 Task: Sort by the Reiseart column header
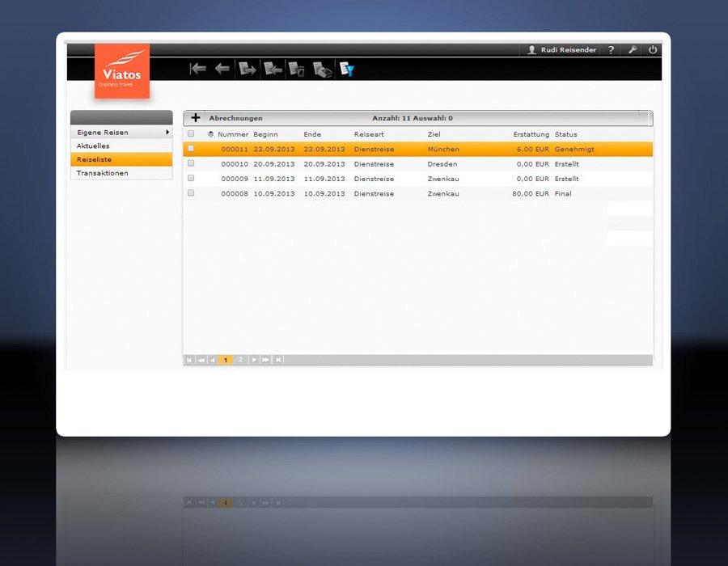click(x=369, y=134)
